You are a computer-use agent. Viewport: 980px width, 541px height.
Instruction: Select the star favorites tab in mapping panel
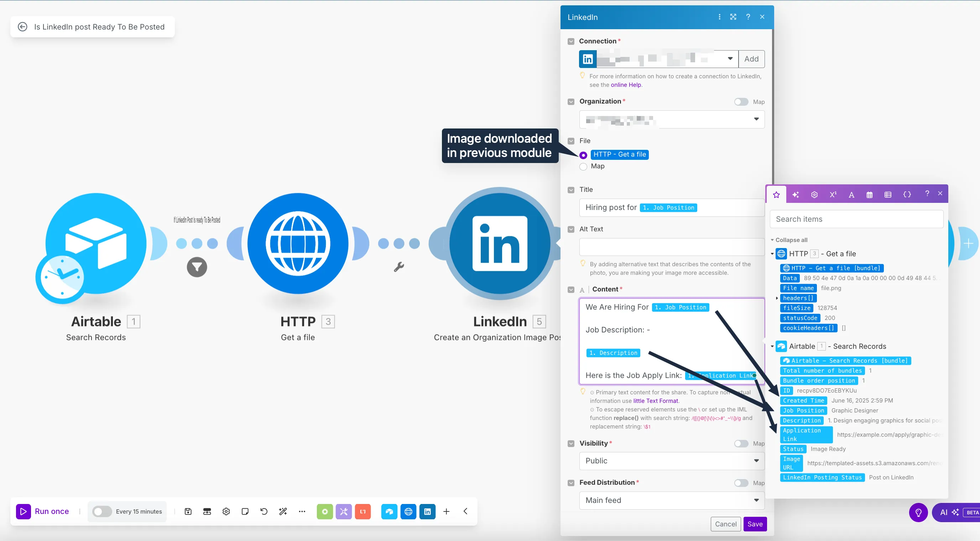[776, 194]
